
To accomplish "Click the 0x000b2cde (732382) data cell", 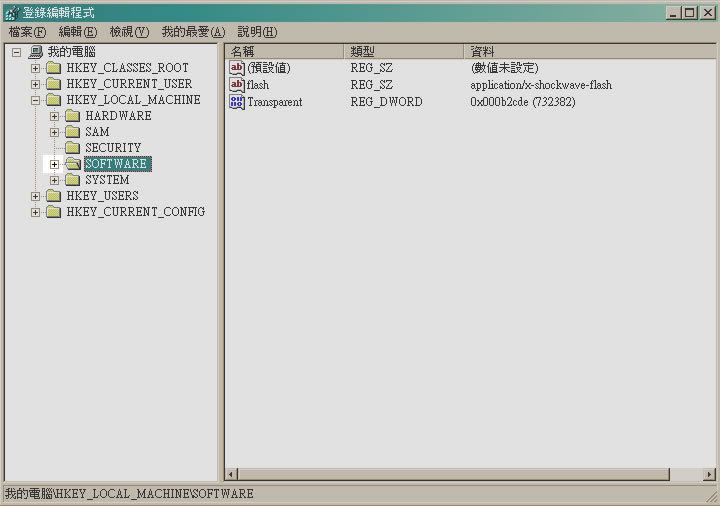I will (523, 102).
